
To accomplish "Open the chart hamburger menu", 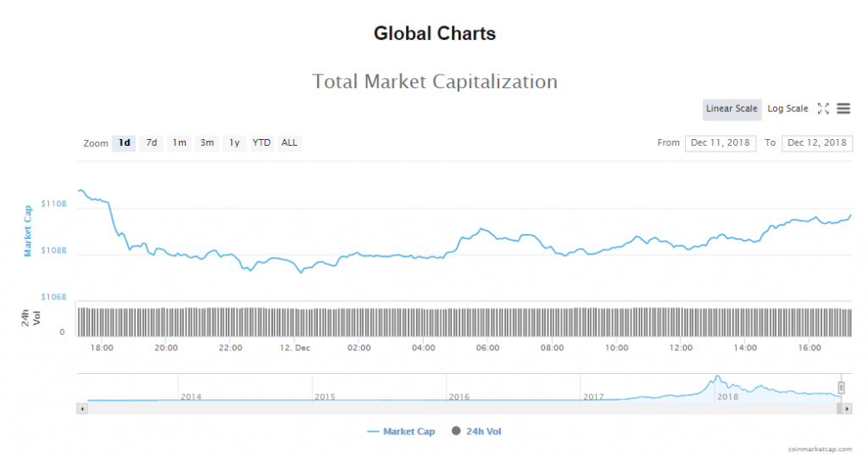I will point(843,109).
